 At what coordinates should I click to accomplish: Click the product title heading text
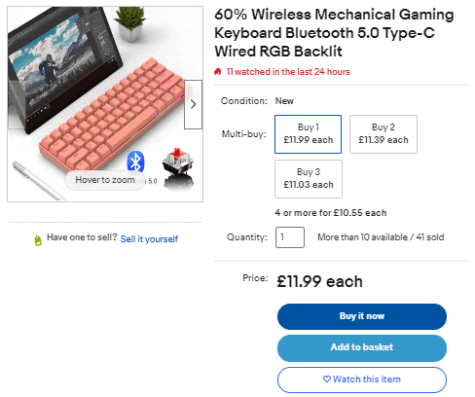[x=334, y=33]
